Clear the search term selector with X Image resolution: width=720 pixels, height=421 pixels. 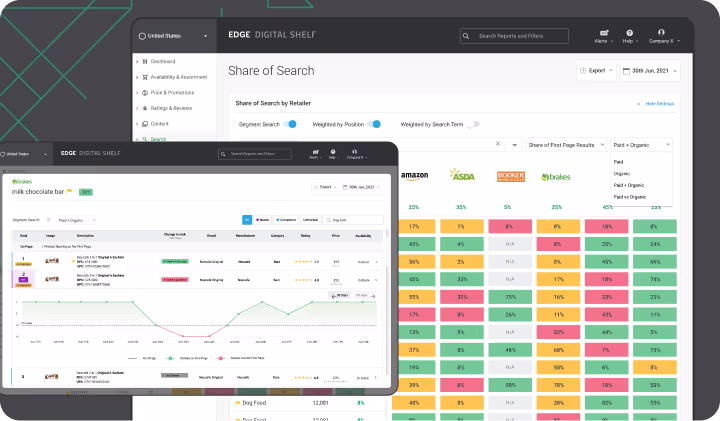pos(498,144)
